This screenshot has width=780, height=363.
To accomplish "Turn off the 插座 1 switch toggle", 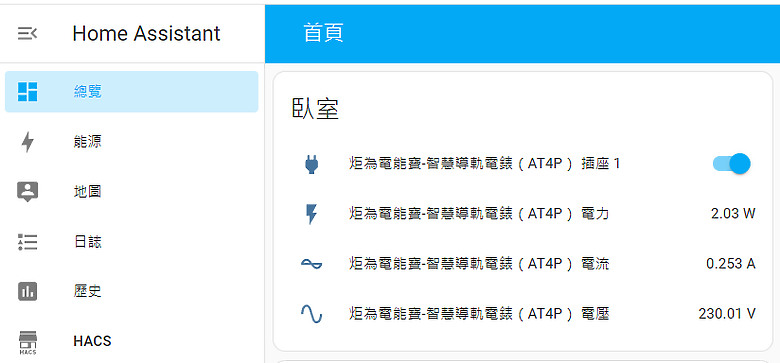I will point(731,164).
